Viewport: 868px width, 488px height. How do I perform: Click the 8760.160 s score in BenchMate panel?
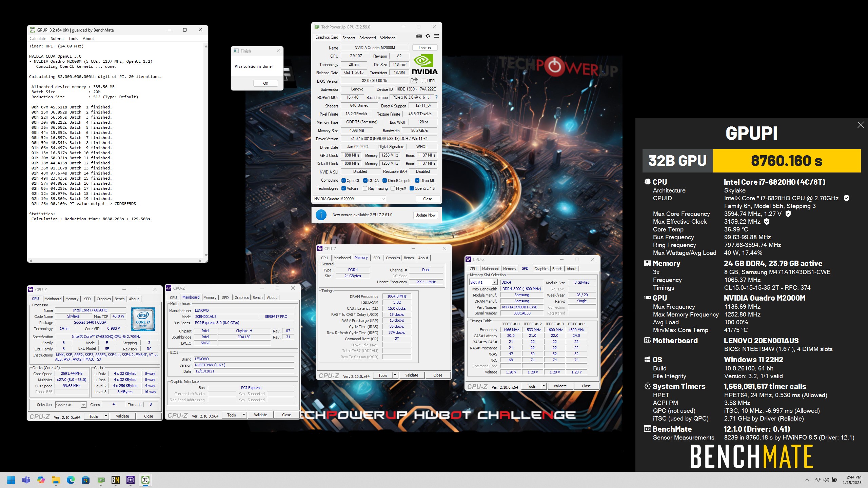click(787, 161)
